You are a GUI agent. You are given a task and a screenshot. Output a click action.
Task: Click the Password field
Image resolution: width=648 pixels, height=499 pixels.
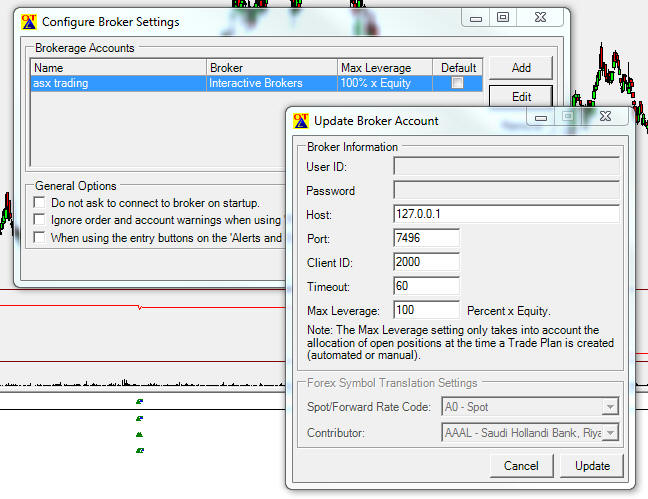[x=506, y=191]
